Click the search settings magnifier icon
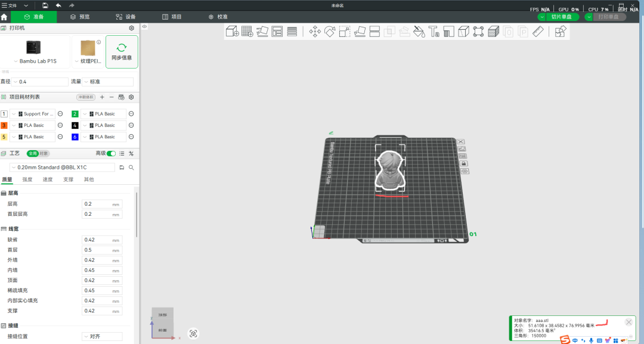The height and width of the screenshot is (344, 644). [131, 168]
